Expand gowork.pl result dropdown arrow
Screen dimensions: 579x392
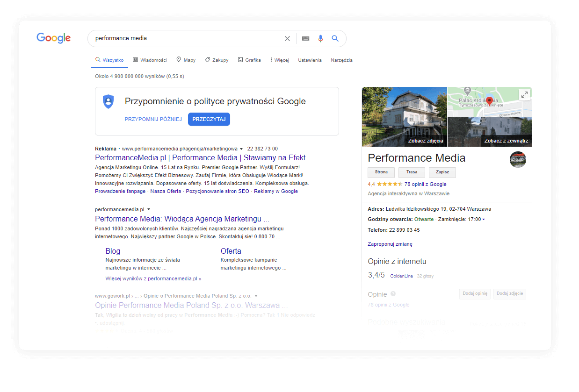coord(256,296)
